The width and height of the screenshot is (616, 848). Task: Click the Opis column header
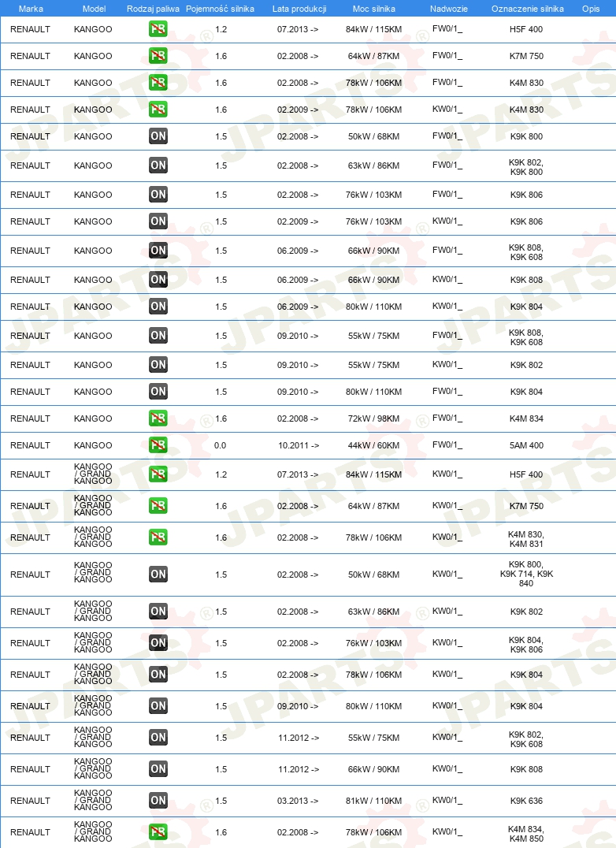591,9
